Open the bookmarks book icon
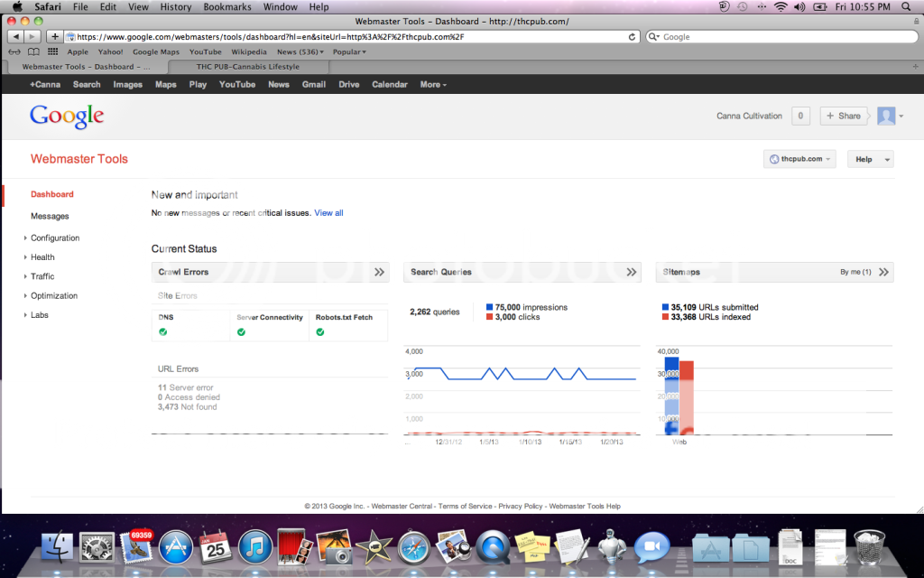924x578 pixels. (33, 51)
